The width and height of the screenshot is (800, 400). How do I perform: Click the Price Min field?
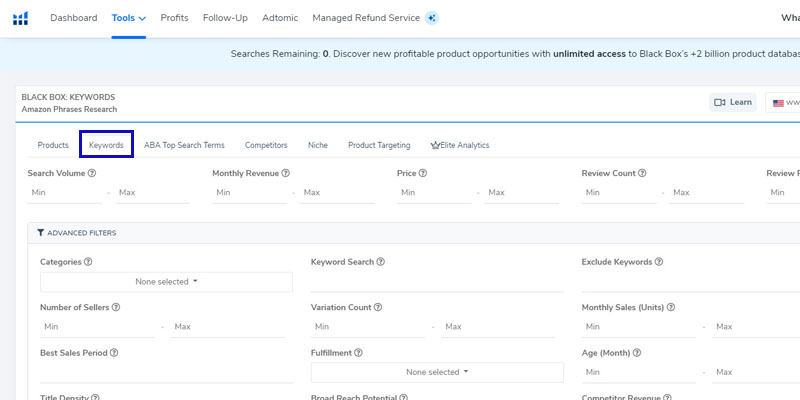pos(435,193)
